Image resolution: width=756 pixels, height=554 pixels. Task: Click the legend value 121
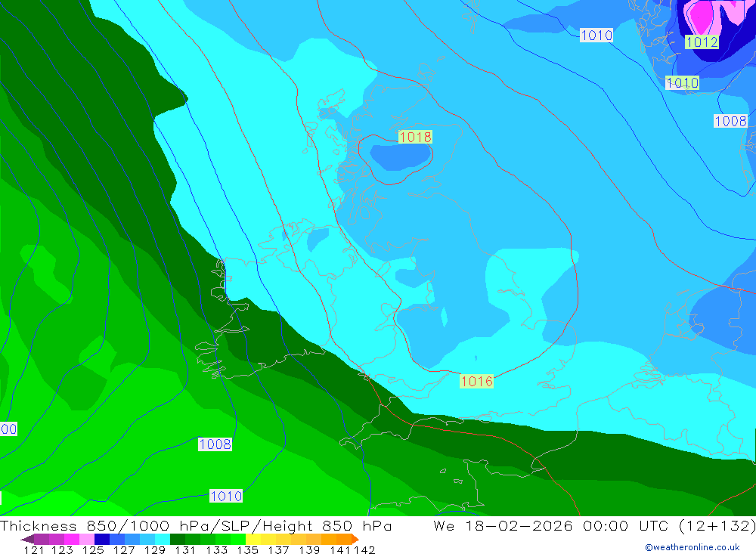pyautogui.click(x=34, y=549)
